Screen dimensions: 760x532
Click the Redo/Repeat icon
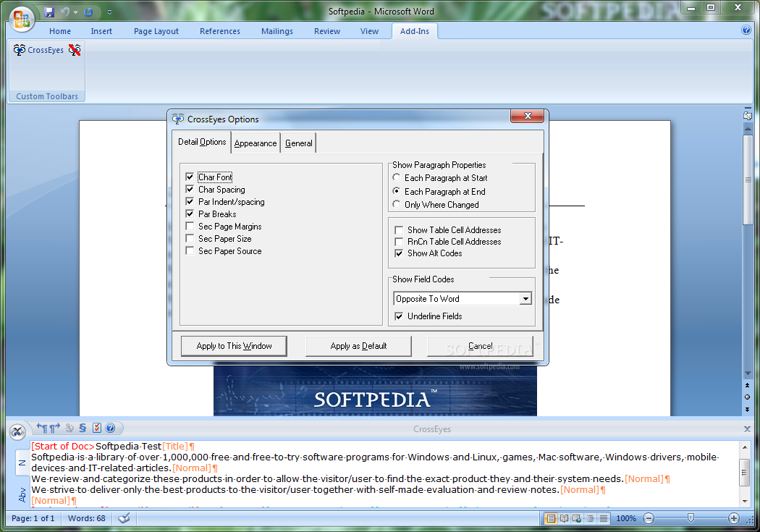coord(88,12)
